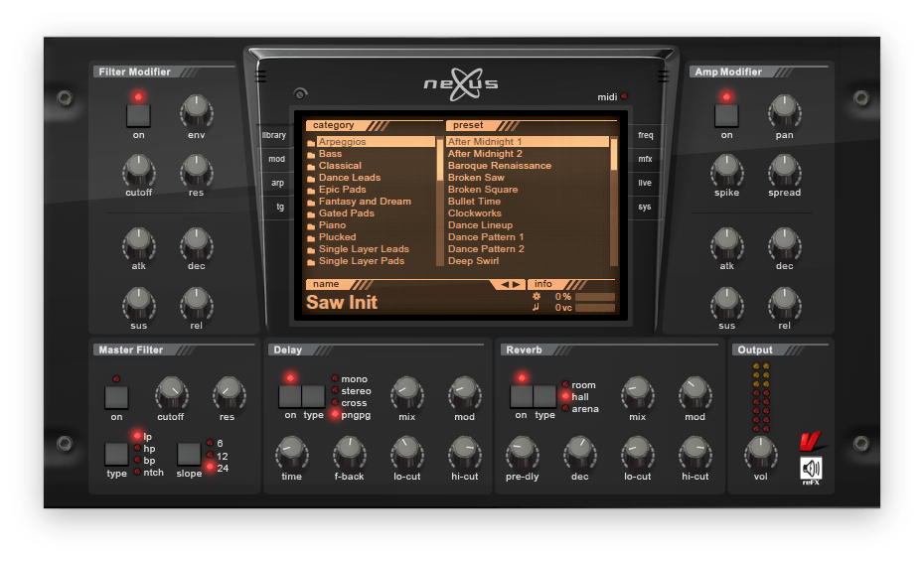
Task: Click the Delay time knob
Action: (x=292, y=452)
